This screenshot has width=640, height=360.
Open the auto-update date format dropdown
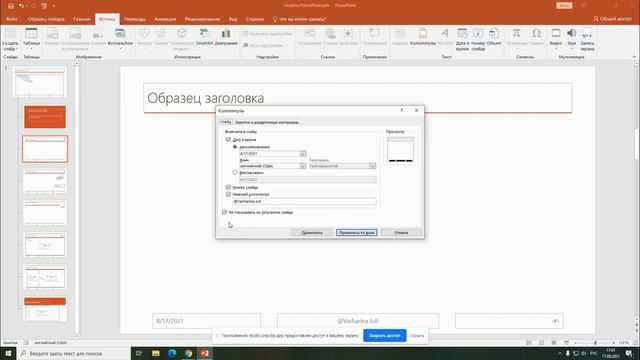[x=302, y=153]
